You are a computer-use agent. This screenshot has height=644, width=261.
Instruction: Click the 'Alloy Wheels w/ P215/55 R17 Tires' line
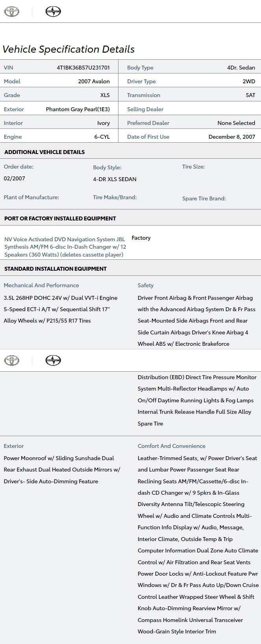[47, 321]
